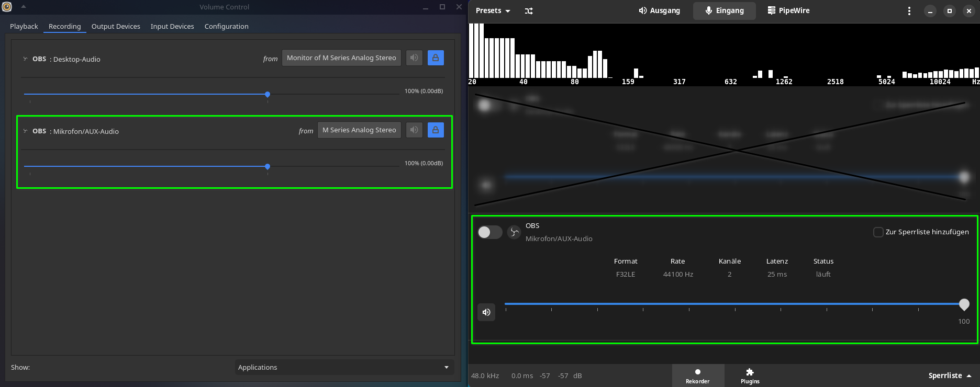980x387 pixels.
Task: Expand the Sperrliste panel
Action: click(950, 375)
